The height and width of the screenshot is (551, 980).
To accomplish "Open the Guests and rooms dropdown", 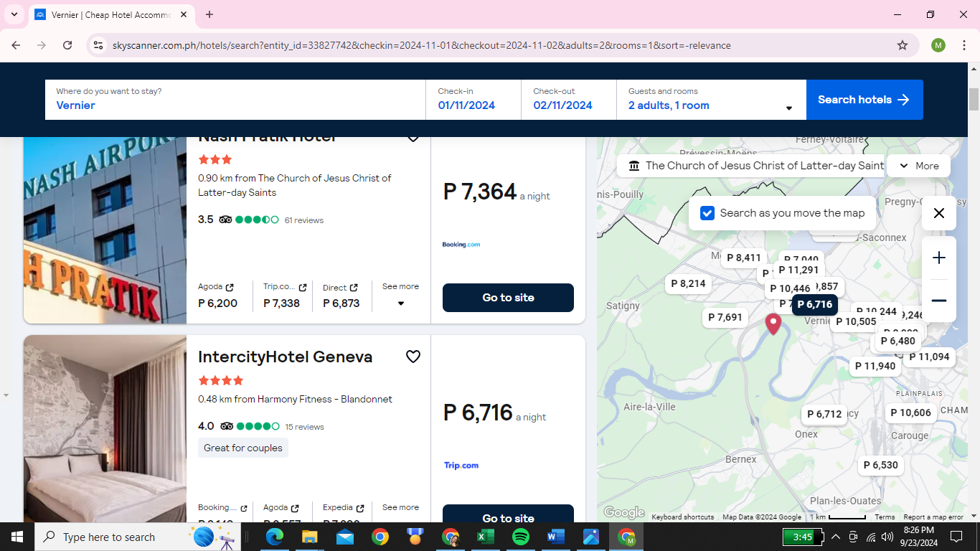I will pos(711,100).
